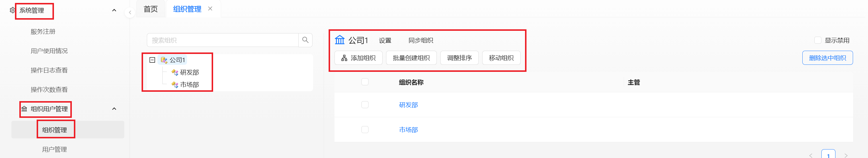Enable the 显示禁用 checkbox

[818, 40]
